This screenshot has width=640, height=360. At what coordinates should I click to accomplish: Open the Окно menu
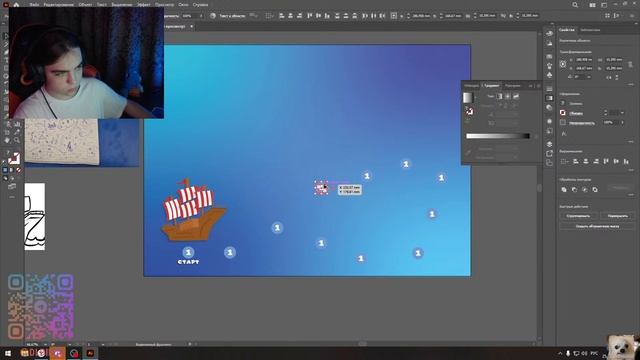pos(183,4)
